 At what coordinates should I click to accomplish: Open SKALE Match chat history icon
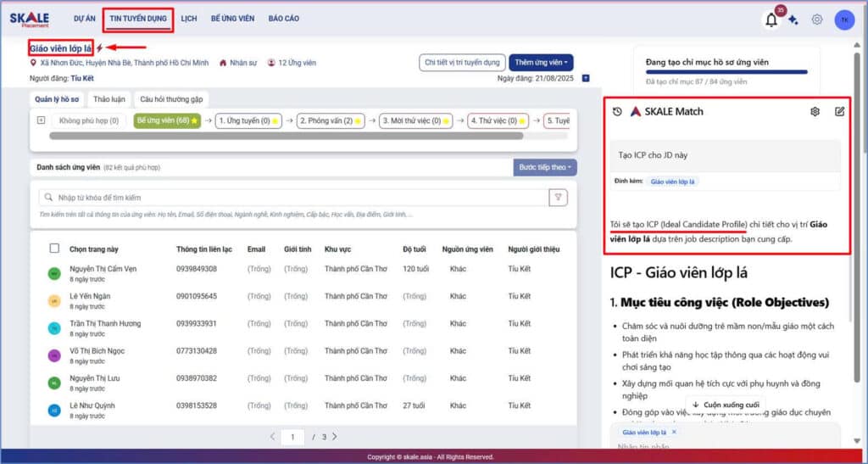click(617, 111)
